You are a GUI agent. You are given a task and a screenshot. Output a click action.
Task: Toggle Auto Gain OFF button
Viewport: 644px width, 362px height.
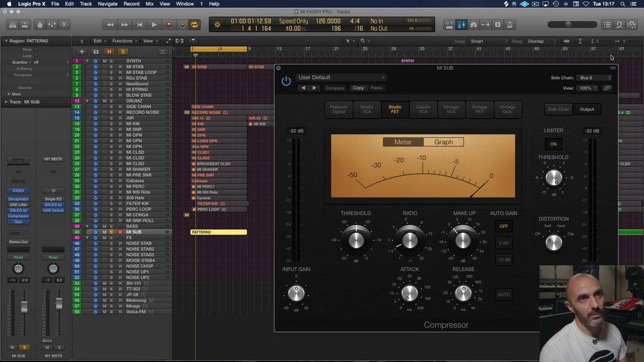504,226
